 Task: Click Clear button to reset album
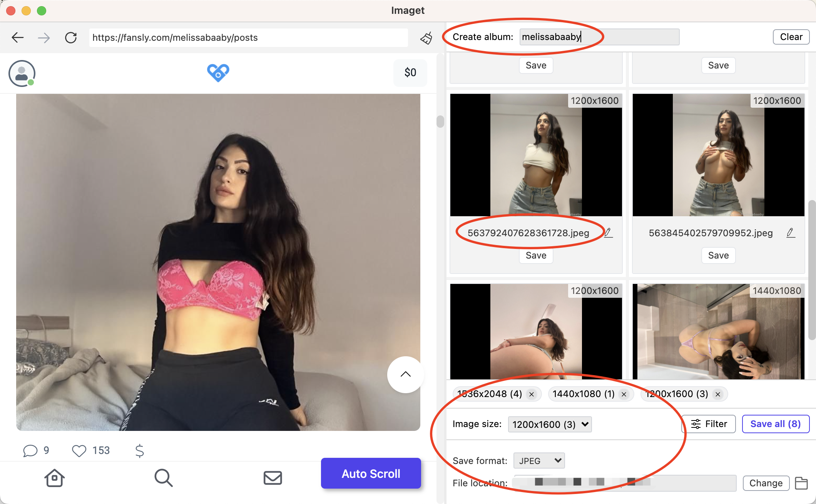[x=791, y=37]
